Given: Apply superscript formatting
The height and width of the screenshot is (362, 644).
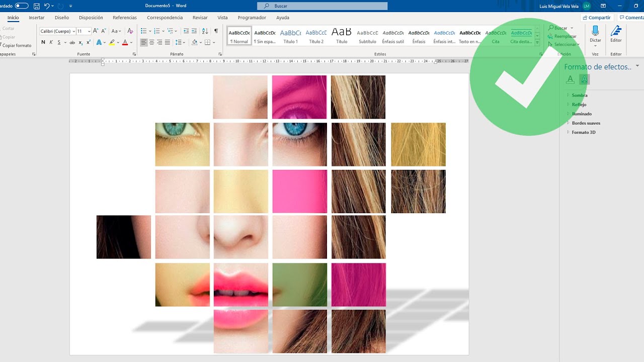Looking at the screenshot, I should tap(88, 42).
